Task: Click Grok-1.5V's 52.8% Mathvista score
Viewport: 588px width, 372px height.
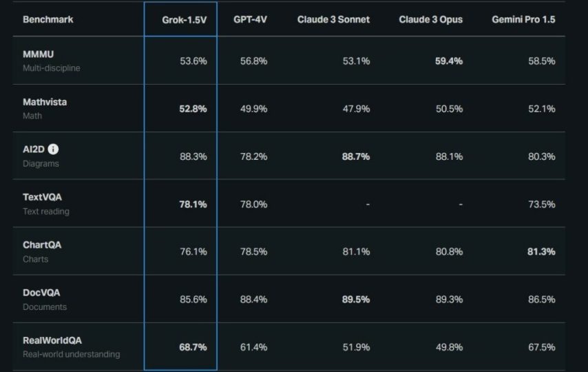Action: (x=193, y=109)
